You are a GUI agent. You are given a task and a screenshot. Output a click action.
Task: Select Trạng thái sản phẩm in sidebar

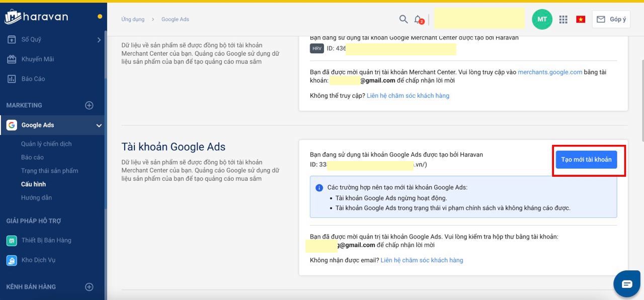click(x=49, y=171)
